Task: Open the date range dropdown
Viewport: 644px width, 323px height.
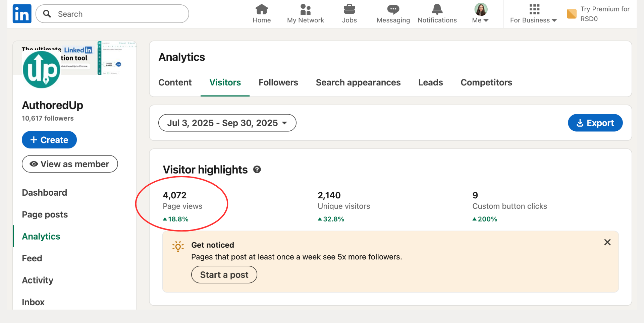Action: (227, 123)
